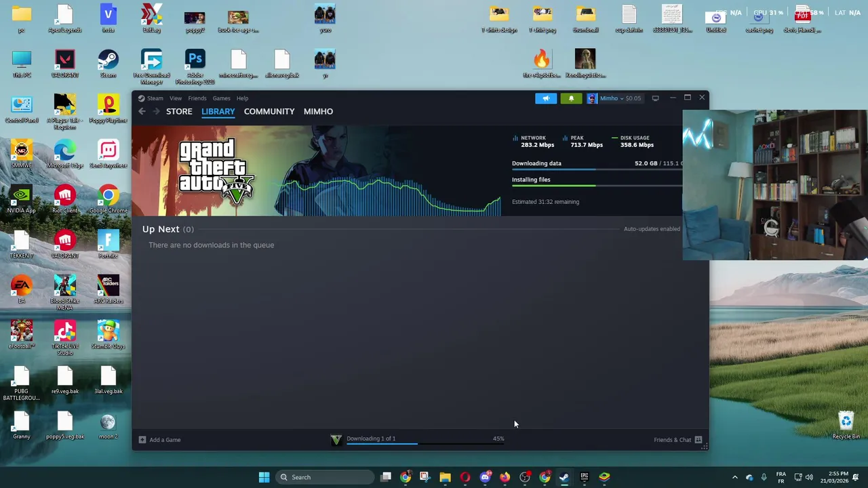868x488 pixels.
Task: Expand the Mimho account dropdown
Action: point(614,98)
